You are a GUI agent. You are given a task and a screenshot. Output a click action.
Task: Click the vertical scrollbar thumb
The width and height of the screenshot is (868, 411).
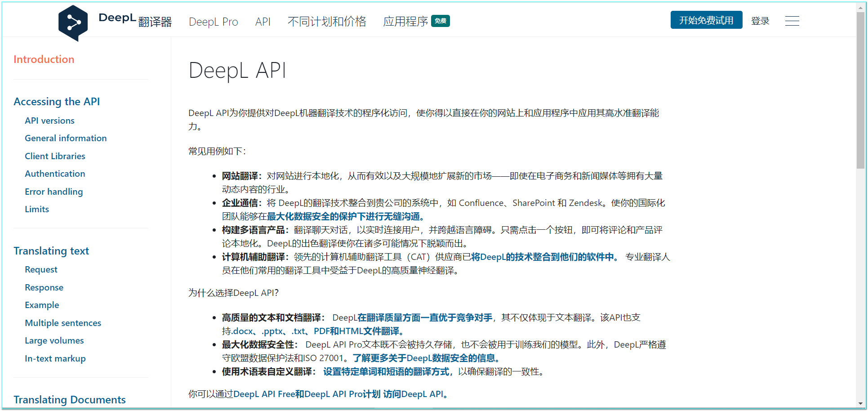click(x=860, y=90)
